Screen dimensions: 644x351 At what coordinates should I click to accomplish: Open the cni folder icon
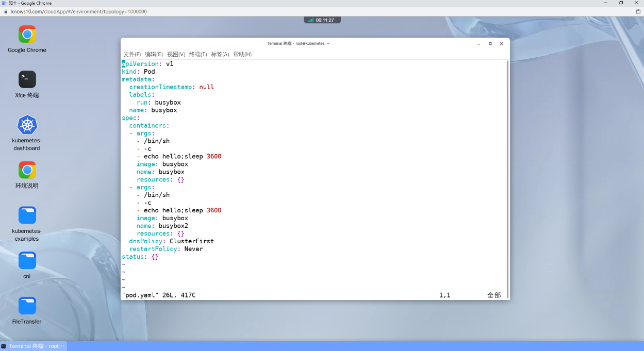click(27, 265)
